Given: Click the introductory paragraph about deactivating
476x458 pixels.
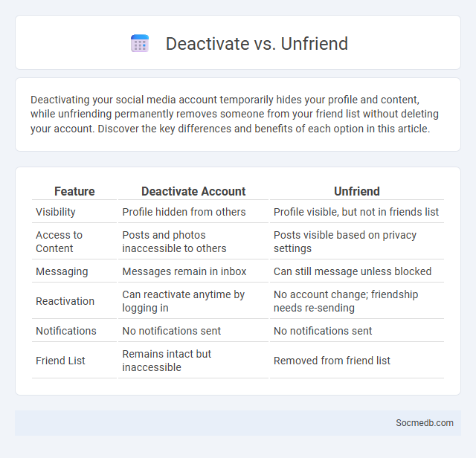Looking at the screenshot, I should pos(234,114).
